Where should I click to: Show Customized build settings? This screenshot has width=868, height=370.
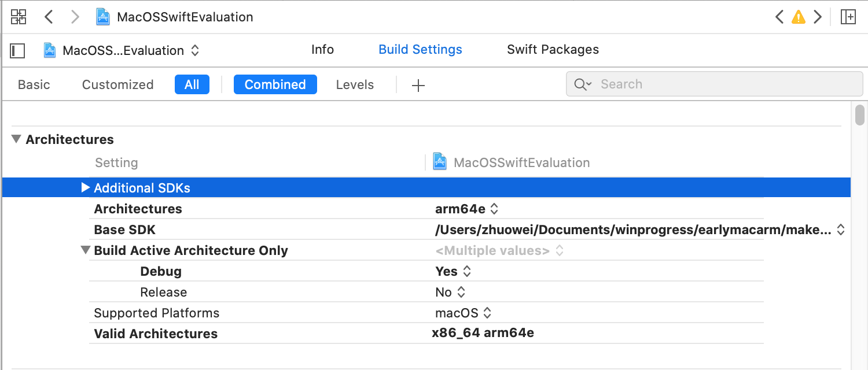[117, 84]
